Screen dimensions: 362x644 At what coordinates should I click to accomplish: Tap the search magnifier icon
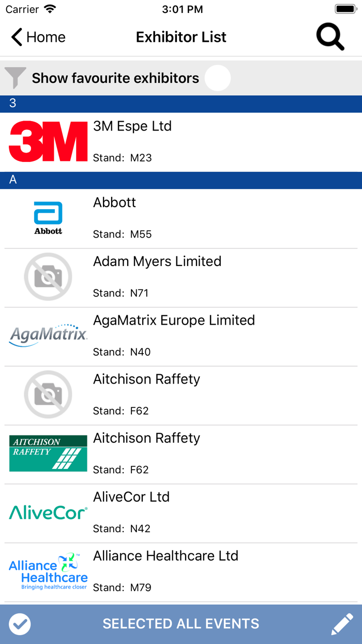click(x=330, y=37)
